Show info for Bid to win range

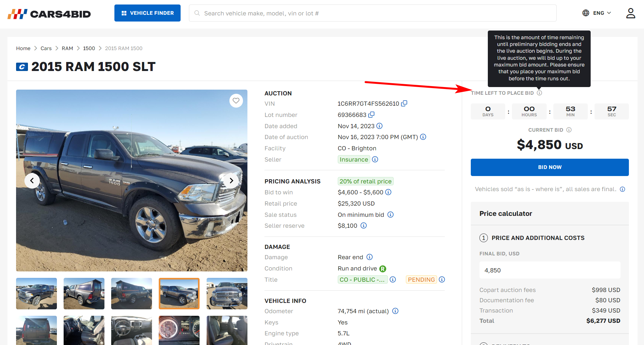(388, 192)
